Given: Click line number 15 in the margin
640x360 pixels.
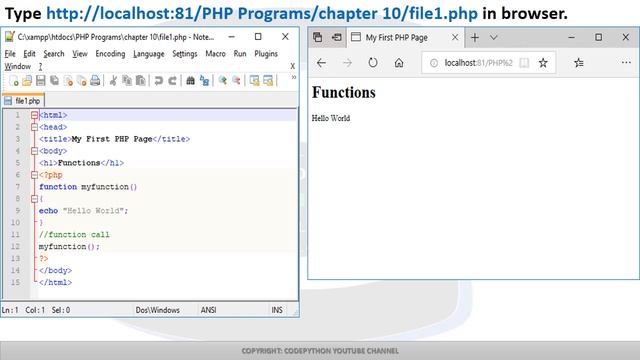Looking at the screenshot, I should pos(16,282).
